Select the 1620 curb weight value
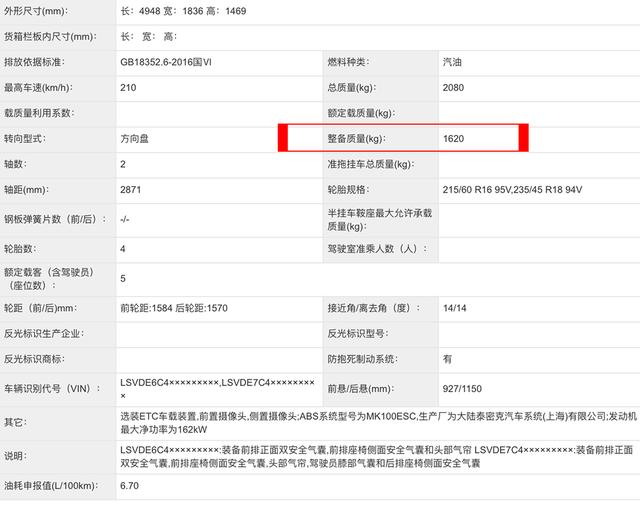 (453, 139)
